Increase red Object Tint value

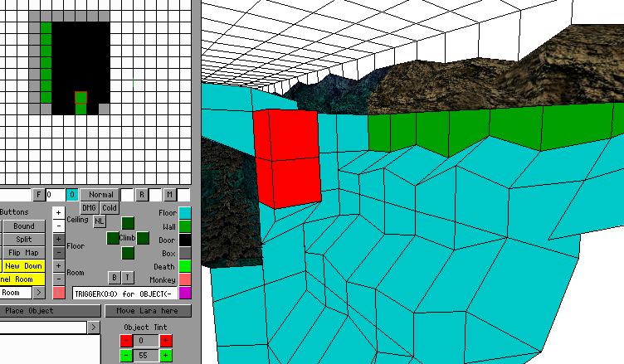(166, 341)
